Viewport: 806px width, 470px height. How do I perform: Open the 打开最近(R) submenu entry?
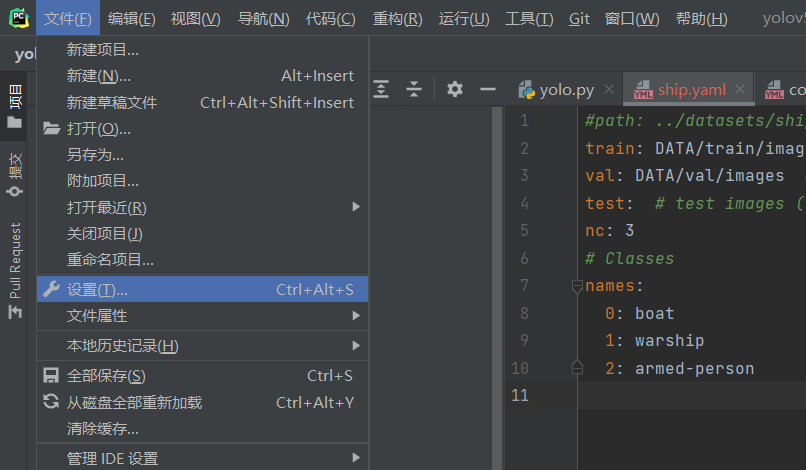[x=203, y=207]
